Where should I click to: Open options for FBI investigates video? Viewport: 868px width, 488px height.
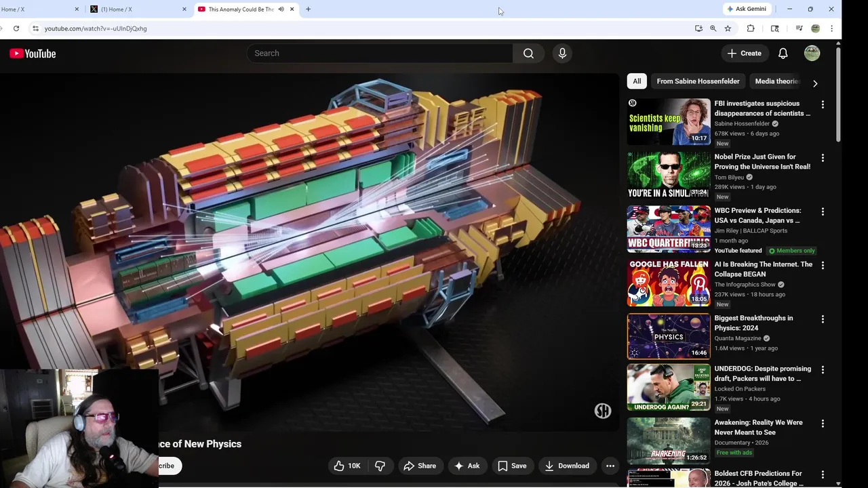(x=823, y=104)
